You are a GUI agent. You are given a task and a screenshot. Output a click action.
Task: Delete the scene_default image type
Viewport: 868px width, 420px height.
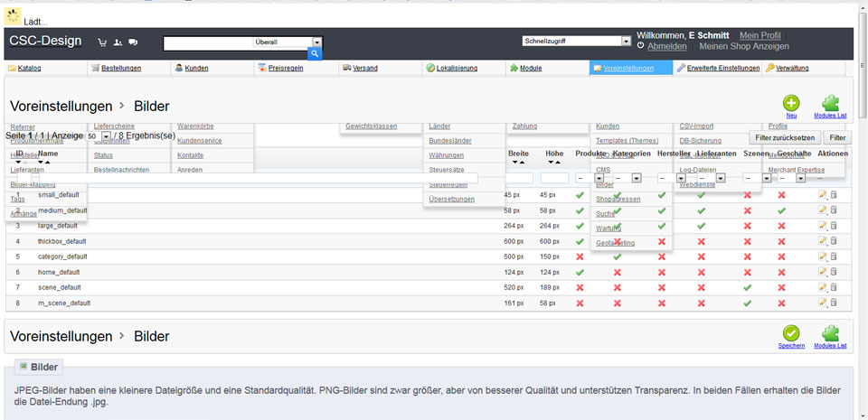click(834, 287)
